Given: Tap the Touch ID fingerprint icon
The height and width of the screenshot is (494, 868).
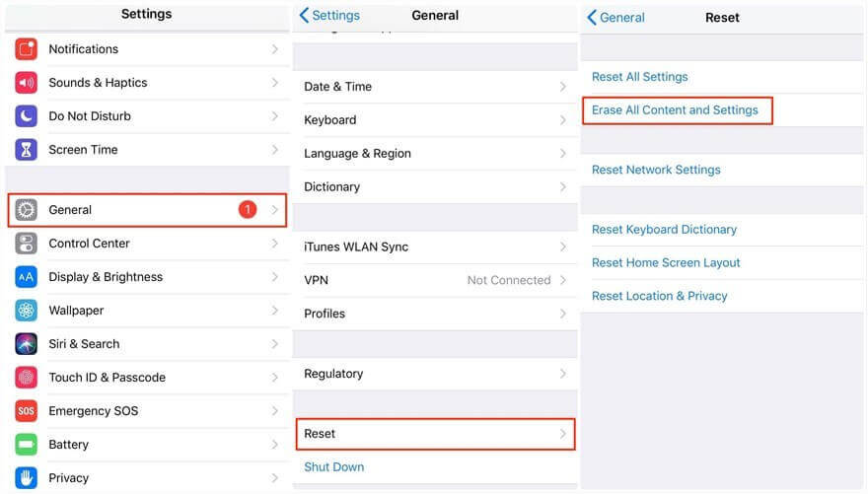Looking at the screenshot, I should [27, 378].
